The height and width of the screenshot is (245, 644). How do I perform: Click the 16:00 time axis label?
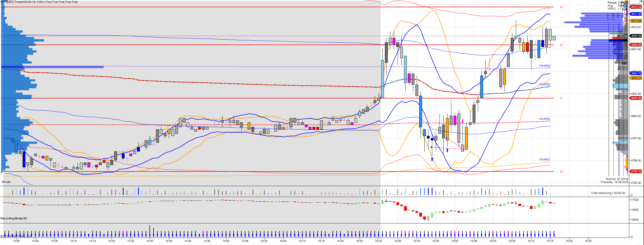[x=493, y=241]
